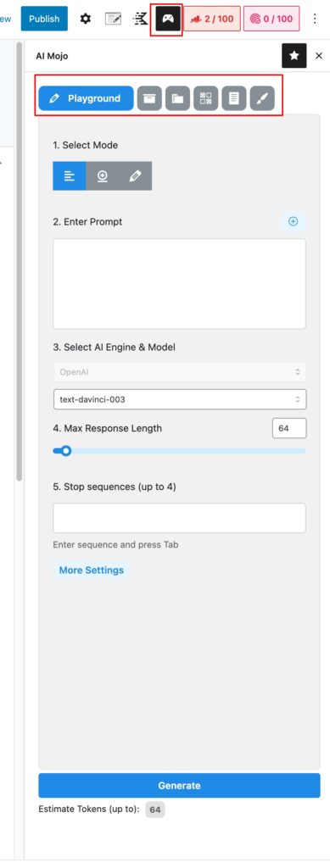Screen dimensions: 330x868
Task: Open the folder tab icon
Action: [x=177, y=98]
